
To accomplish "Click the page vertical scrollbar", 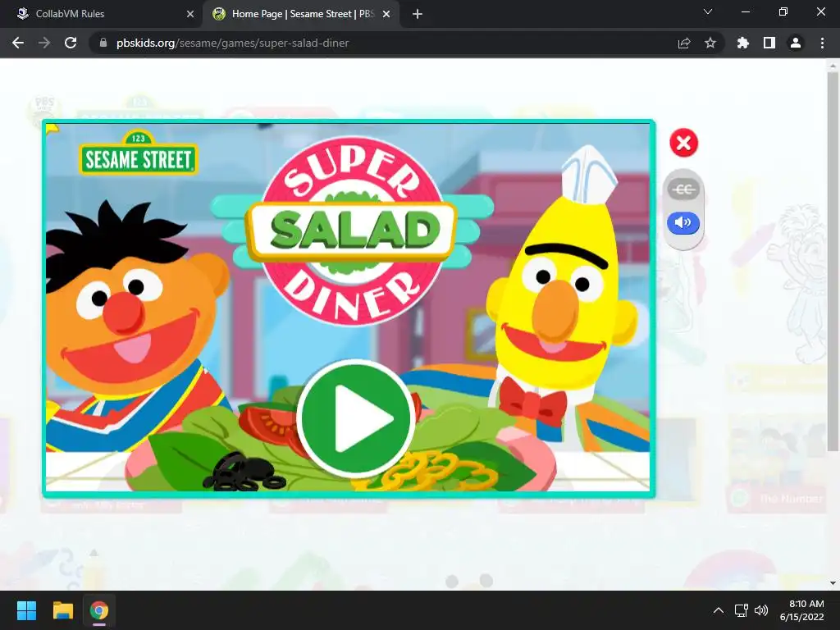I will (x=833, y=262).
